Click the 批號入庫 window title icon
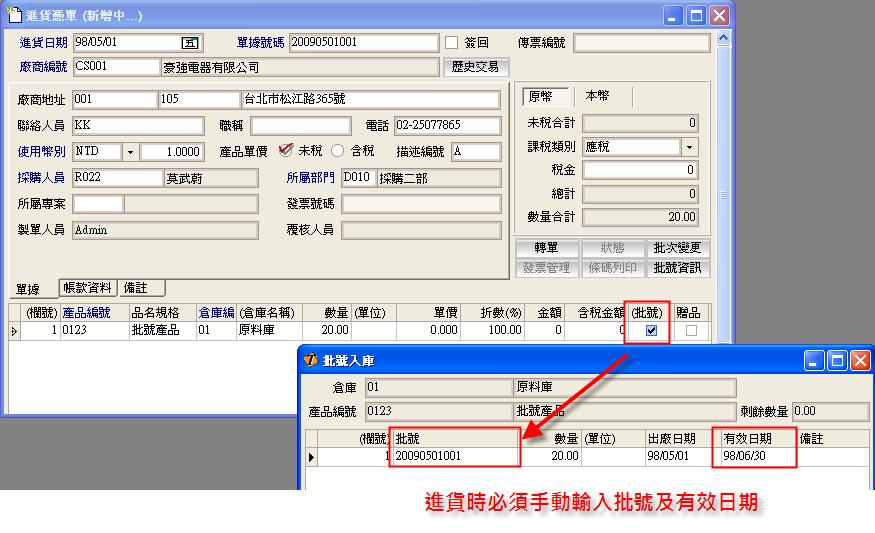Image resolution: width=875 pixels, height=533 pixels. (x=311, y=360)
